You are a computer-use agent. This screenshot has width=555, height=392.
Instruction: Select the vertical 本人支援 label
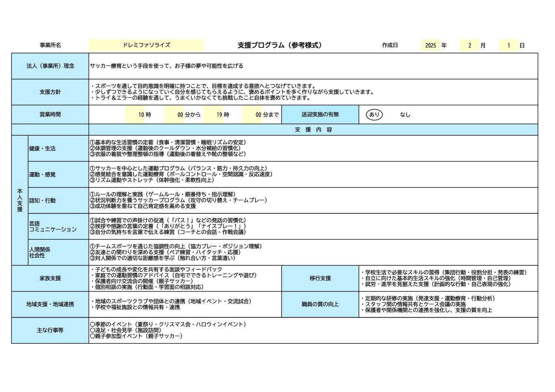click(x=20, y=200)
